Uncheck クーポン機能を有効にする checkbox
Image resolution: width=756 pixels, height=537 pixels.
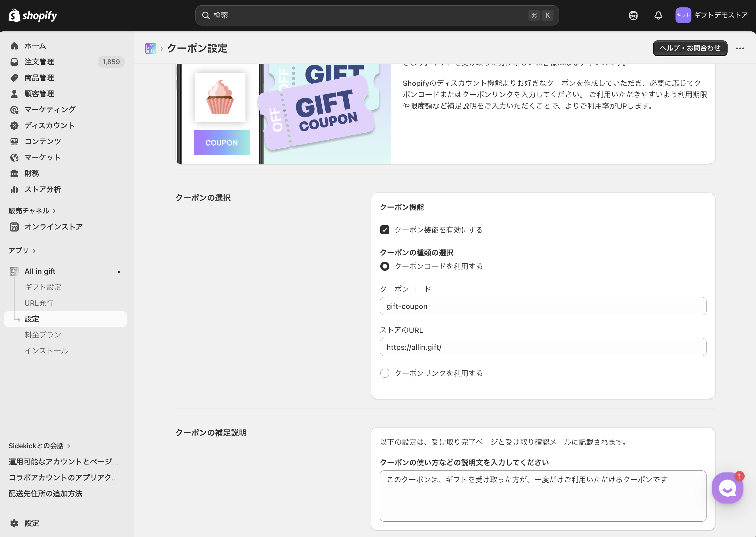click(385, 230)
